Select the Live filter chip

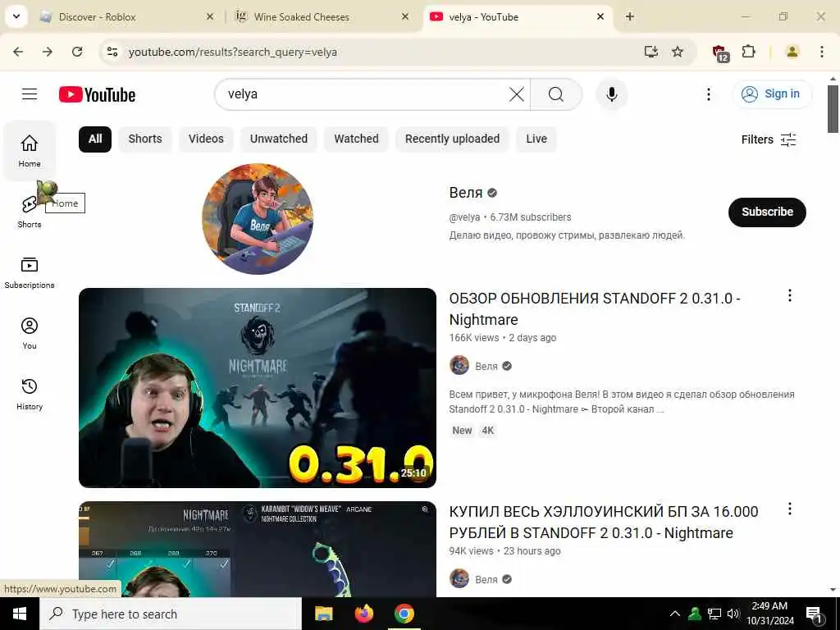536,139
